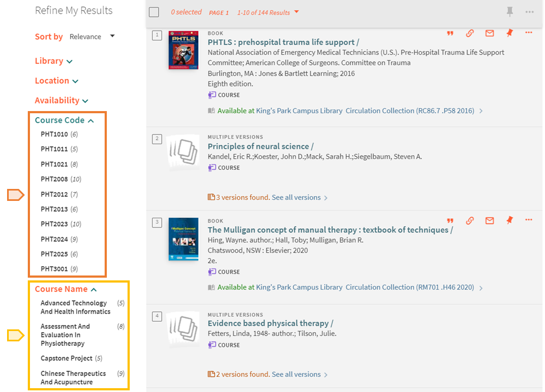
Task: Toggle the select all results checkbox
Action: pos(154,13)
